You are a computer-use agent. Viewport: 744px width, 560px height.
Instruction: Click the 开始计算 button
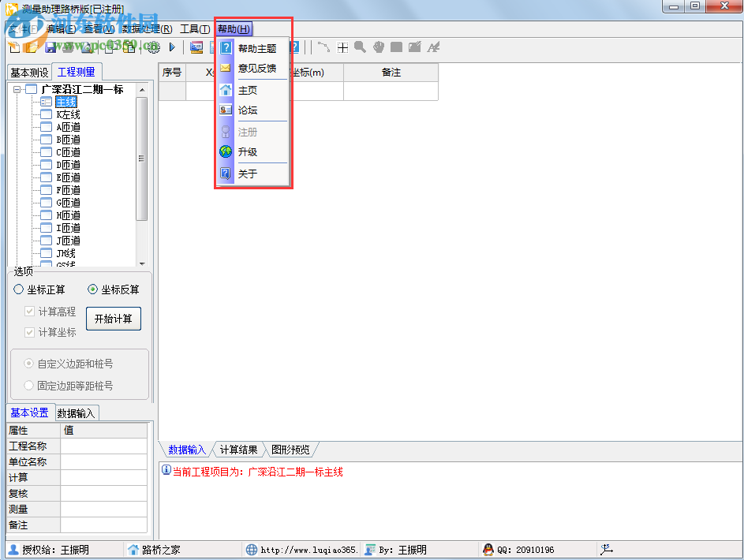pos(114,318)
